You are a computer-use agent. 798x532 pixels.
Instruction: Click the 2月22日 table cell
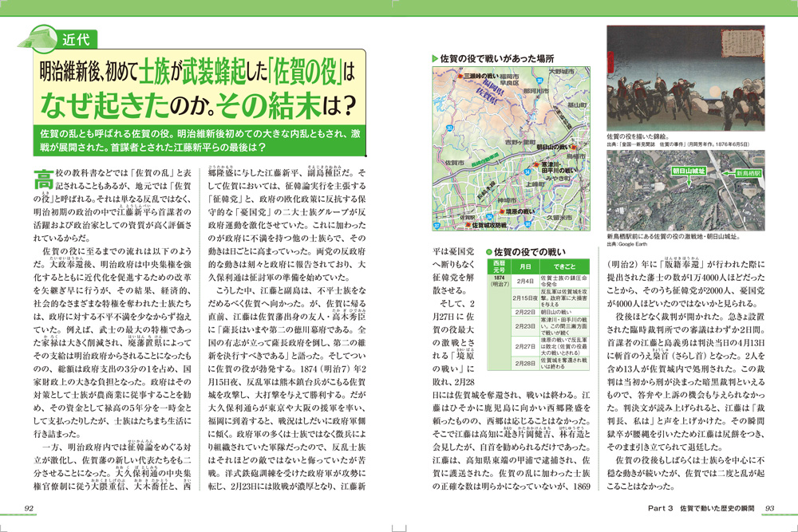pyautogui.click(x=525, y=312)
